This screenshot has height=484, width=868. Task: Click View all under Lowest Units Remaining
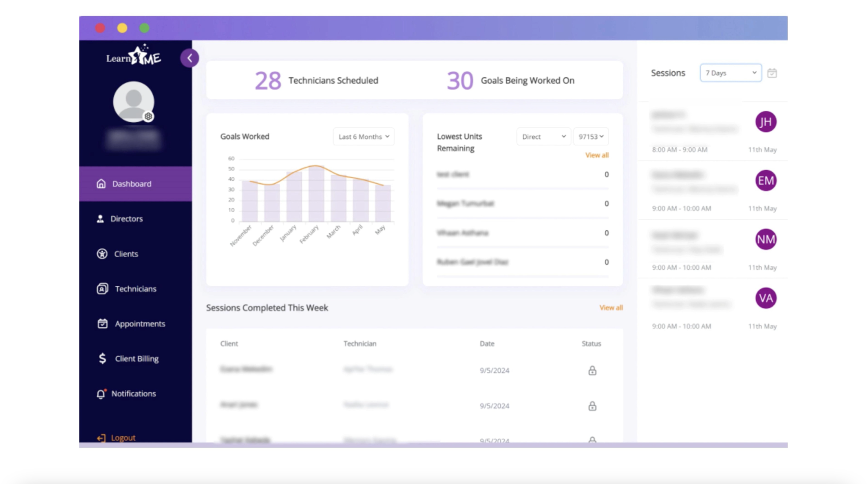click(597, 155)
